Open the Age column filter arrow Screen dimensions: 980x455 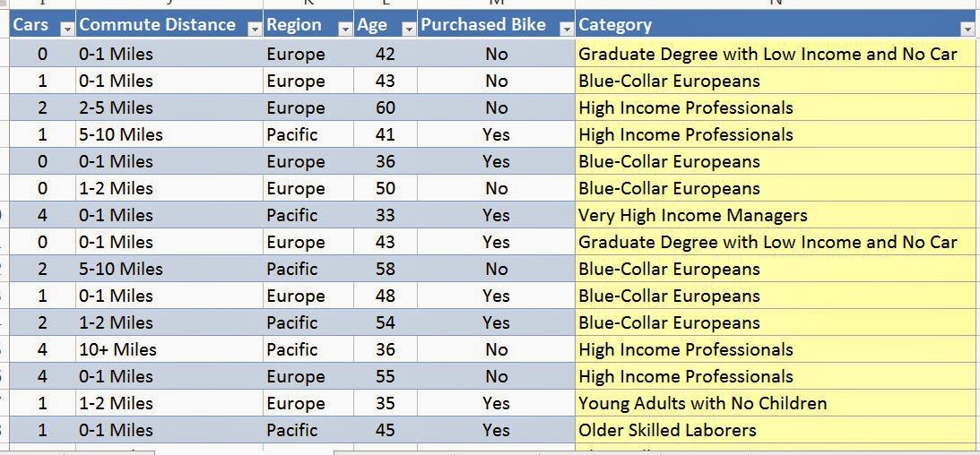click(409, 29)
